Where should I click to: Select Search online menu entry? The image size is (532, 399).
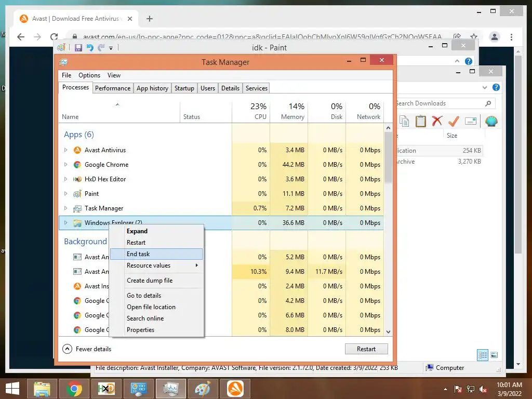(x=156, y=318)
